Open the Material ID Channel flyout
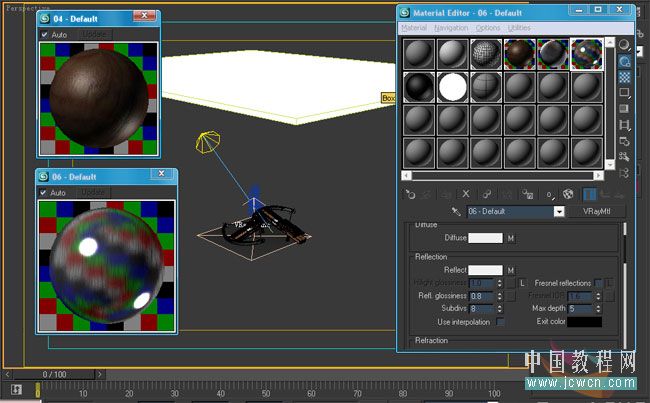 coord(550,194)
